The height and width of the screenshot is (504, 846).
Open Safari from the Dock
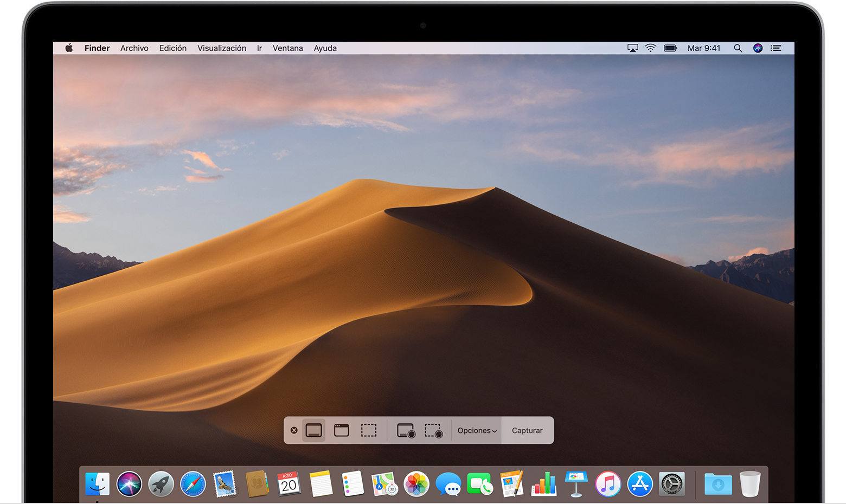193,484
